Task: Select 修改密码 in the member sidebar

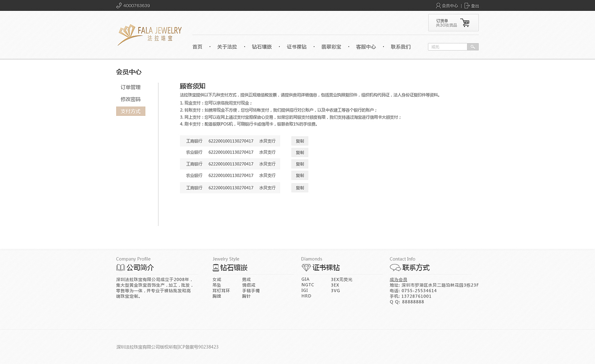Action: (x=131, y=99)
